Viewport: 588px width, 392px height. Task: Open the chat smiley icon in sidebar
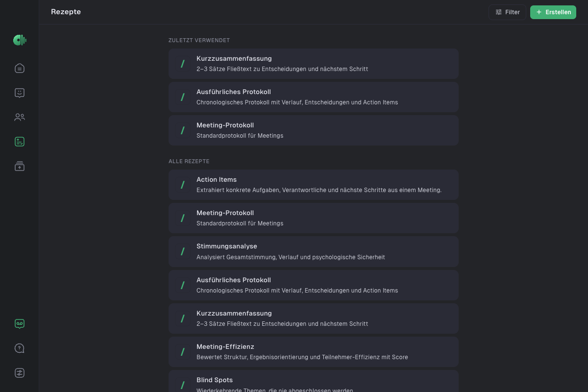pyautogui.click(x=20, y=93)
